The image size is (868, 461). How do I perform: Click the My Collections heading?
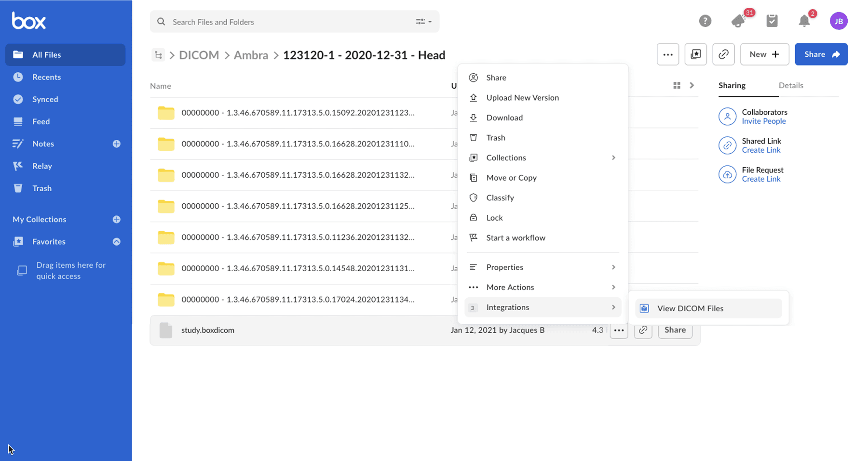point(40,219)
